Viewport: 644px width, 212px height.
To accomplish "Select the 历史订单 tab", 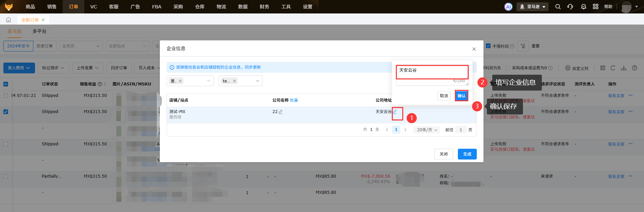I will pyautogui.click(x=45, y=46).
